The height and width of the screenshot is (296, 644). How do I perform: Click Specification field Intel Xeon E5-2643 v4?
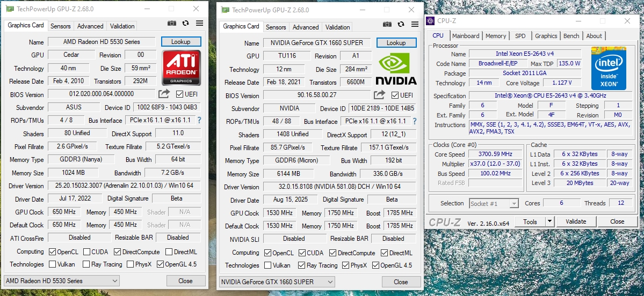tap(549, 96)
